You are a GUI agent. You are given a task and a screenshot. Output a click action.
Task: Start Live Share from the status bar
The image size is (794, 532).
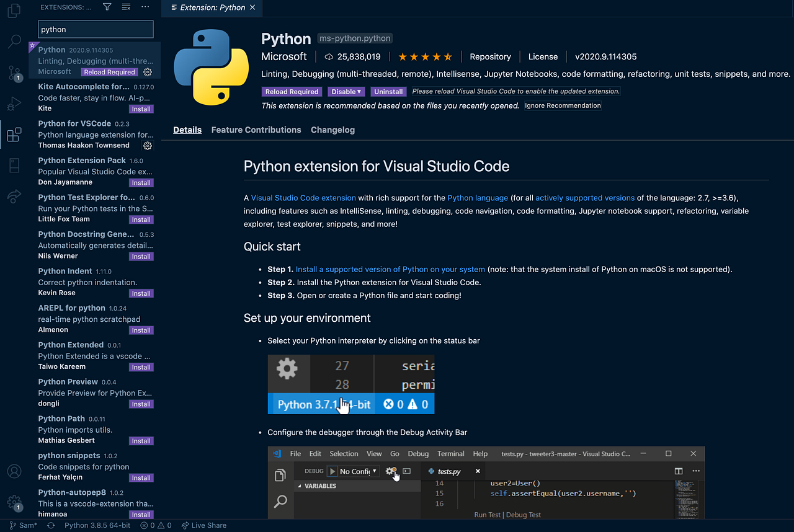click(x=204, y=525)
